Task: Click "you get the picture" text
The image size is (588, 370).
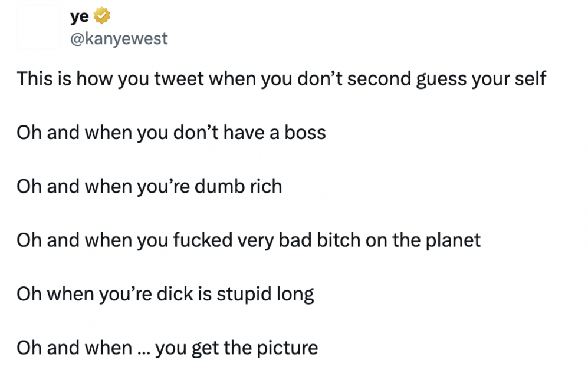Action: [x=236, y=349]
